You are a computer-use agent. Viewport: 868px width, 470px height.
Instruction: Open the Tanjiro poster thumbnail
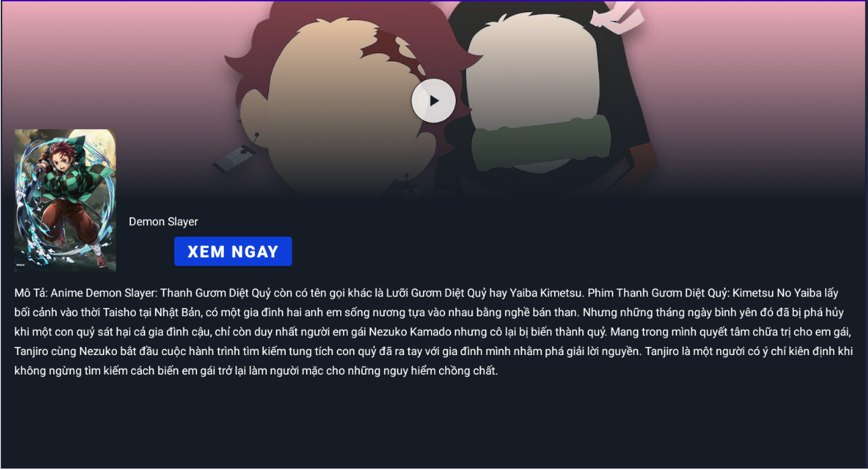point(65,200)
